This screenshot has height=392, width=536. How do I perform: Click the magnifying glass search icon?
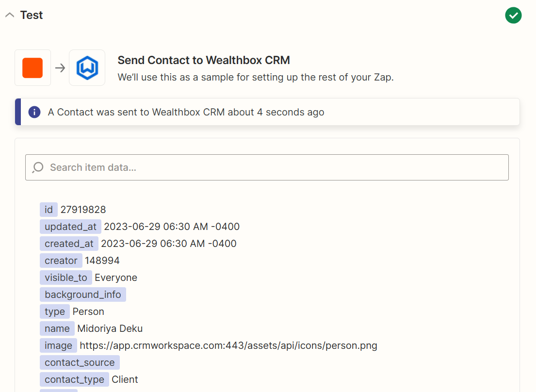(37, 167)
